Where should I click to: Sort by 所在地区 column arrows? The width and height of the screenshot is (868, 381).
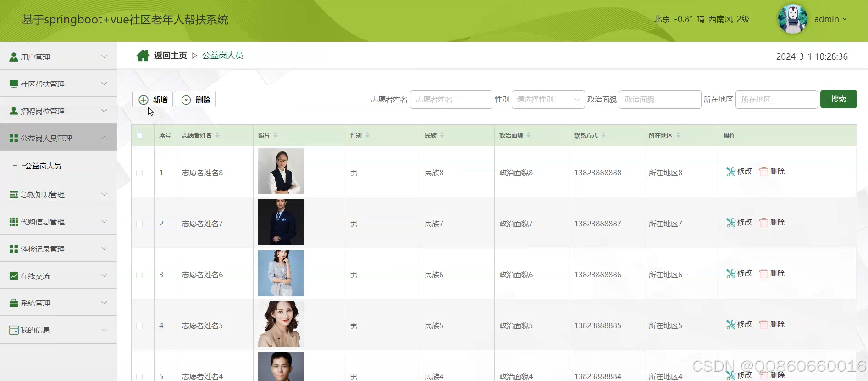pyautogui.click(x=678, y=135)
